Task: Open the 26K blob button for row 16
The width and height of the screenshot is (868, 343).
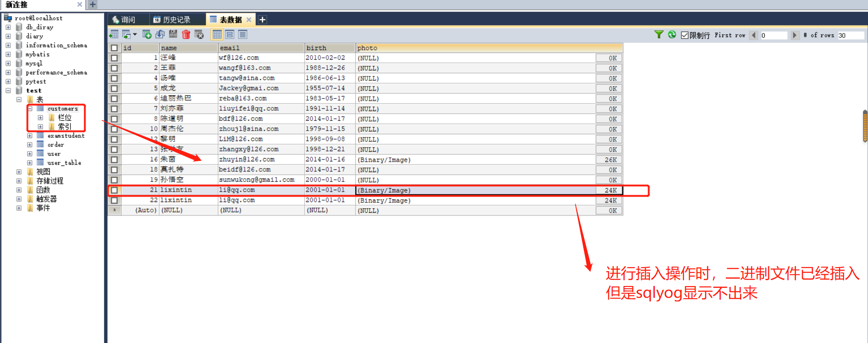Action: pyautogui.click(x=609, y=160)
